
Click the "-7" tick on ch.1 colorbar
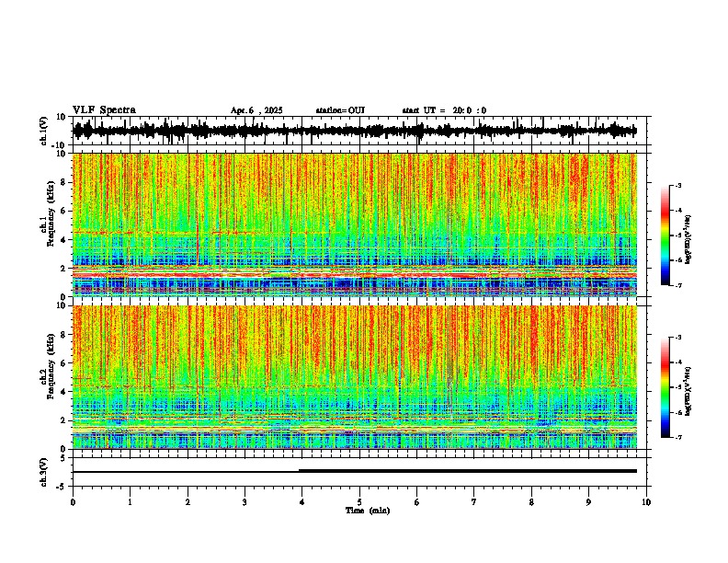[678, 285]
